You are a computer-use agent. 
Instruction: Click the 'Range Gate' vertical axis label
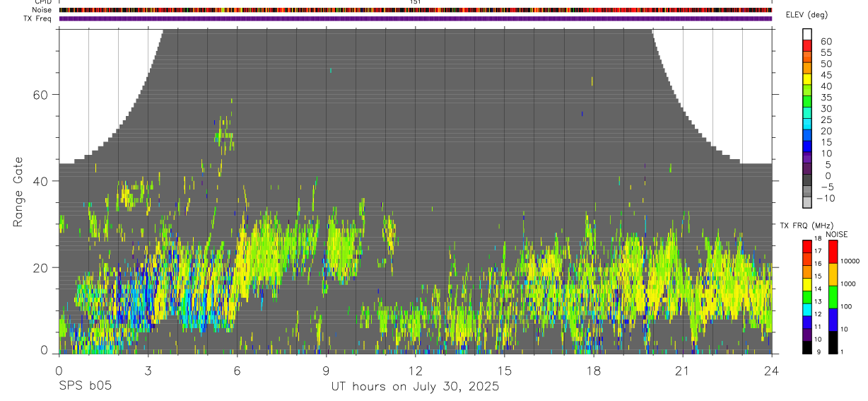pyautogui.click(x=18, y=192)
